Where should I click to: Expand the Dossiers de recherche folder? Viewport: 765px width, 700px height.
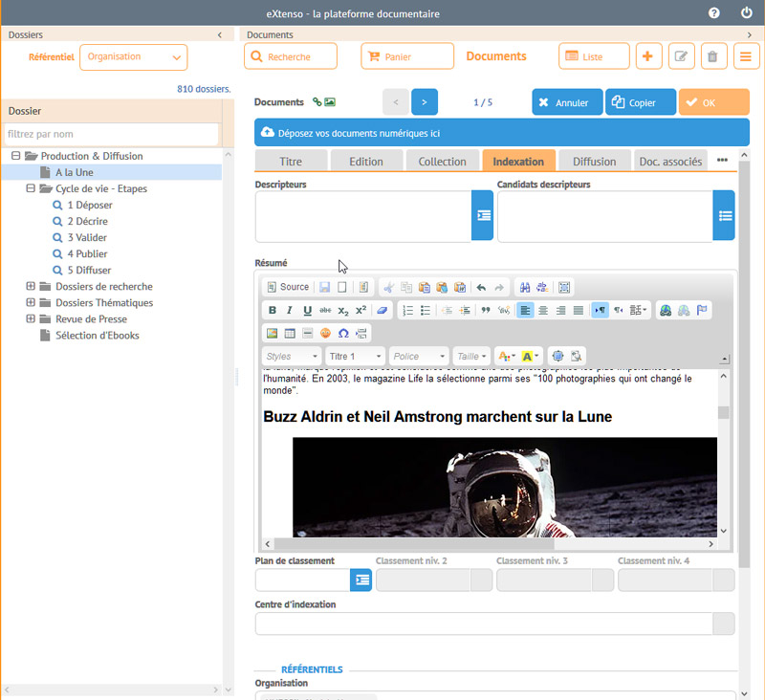click(x=31, y=286)
